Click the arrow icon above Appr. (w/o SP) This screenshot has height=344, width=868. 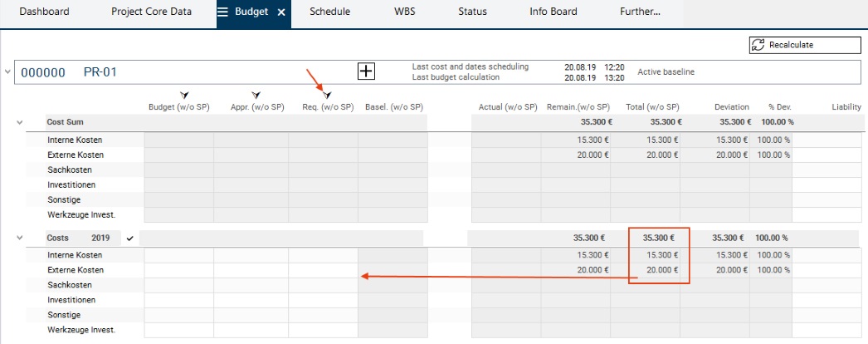256,96
